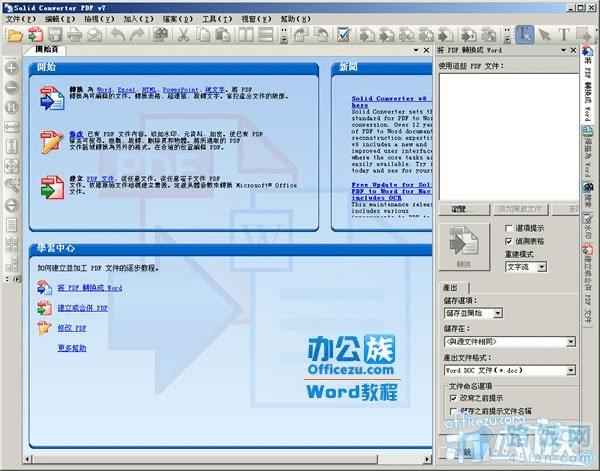Click the large 轉換 convert button
Screen dimensions: 600x471
(x=464, y=247)
